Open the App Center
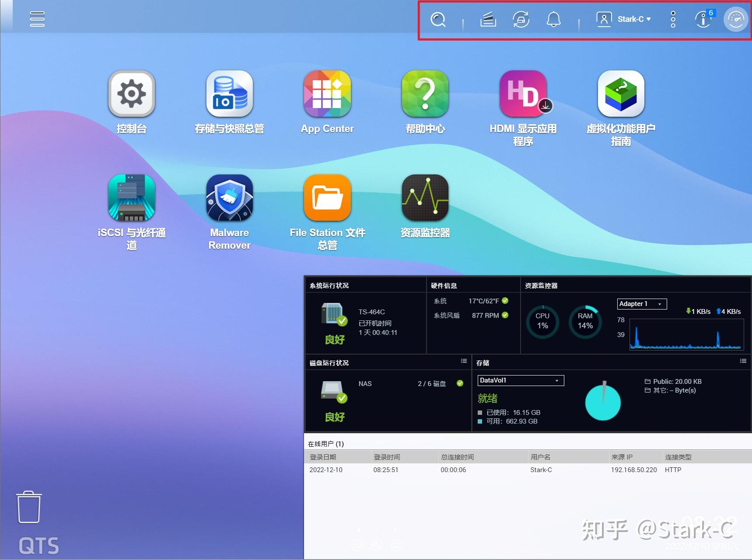This screenshot has width=752, height=560. [x=327, y=94]
